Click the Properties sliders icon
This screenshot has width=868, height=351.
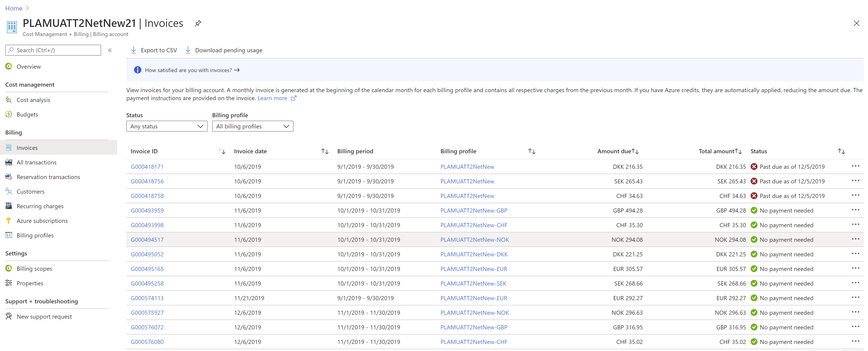coord(9,283)
